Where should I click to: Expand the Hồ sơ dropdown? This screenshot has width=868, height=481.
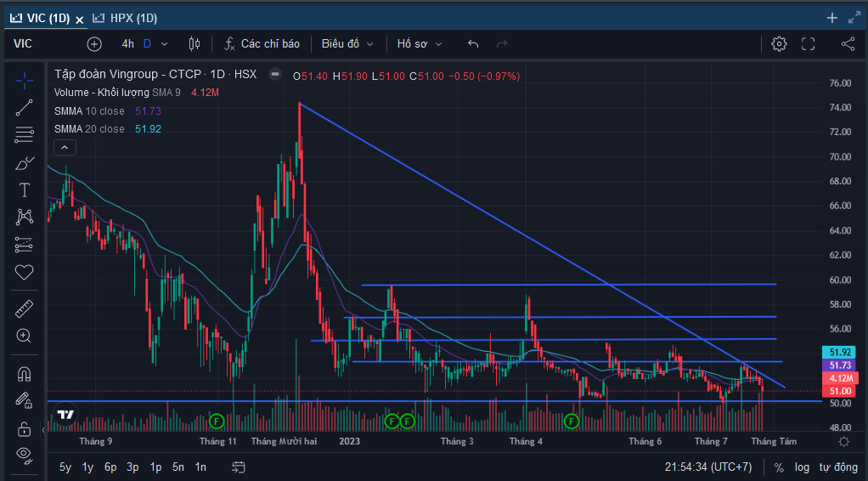click(420, 44)
